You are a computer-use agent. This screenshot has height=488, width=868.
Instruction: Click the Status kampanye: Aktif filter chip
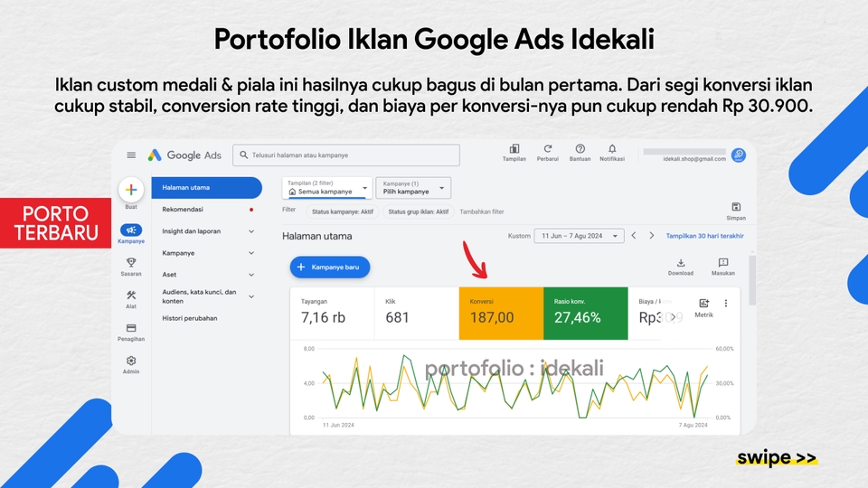pyautogui.click(x=343, y=211)
